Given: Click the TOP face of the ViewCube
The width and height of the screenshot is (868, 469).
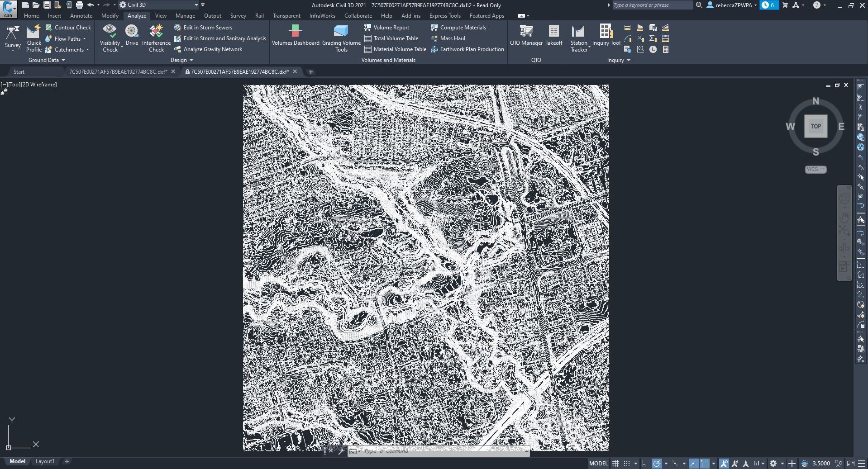Looking at the screenshot, I should point(816,126).
